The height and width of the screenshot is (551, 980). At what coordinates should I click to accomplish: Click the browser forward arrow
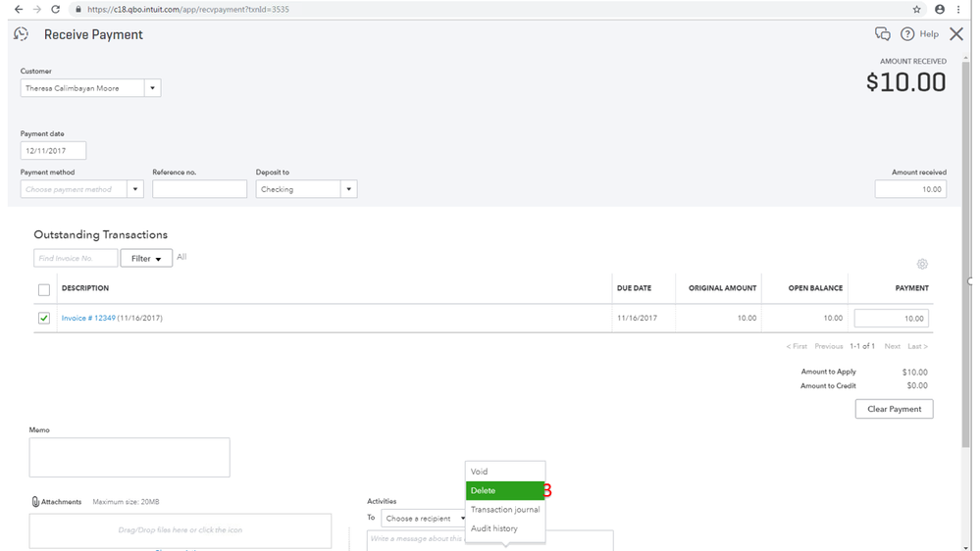(37, 10)
